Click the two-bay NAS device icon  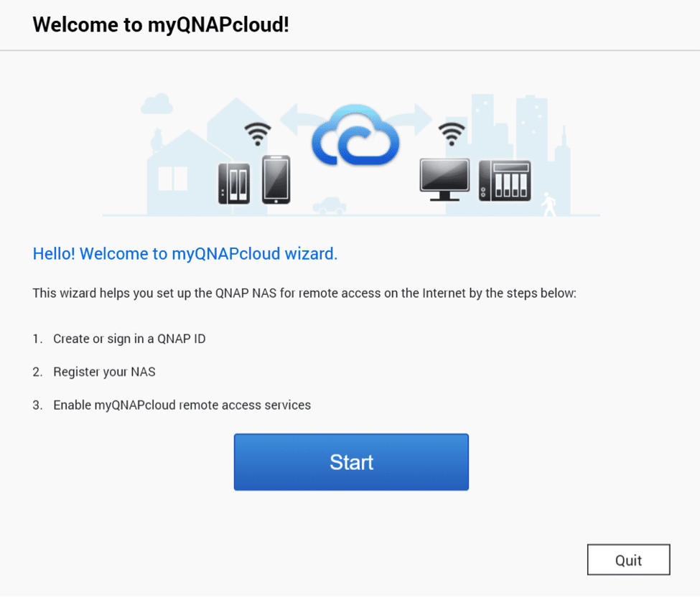pyautogui.click(x=234, y=184)
